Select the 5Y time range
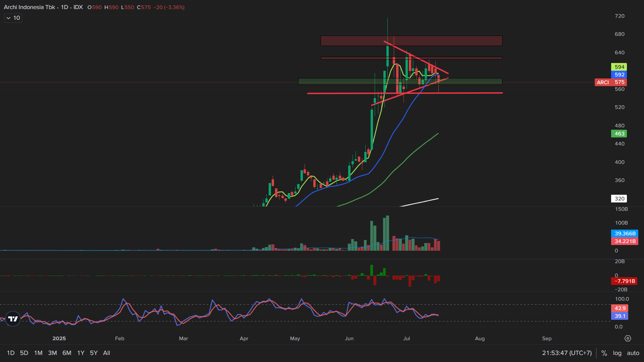644x362 pixels. [x=94, y=353]
